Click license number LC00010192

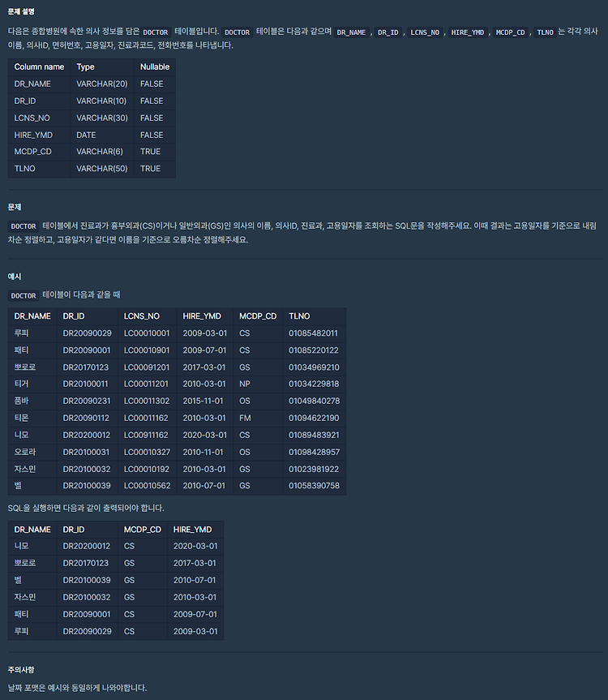coord(147,469)
